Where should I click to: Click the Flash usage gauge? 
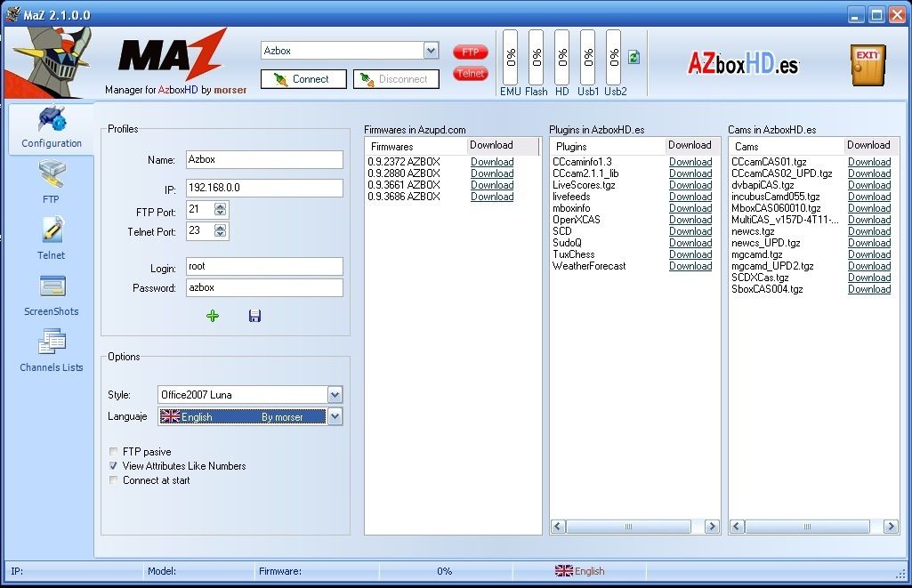point(537,58)
